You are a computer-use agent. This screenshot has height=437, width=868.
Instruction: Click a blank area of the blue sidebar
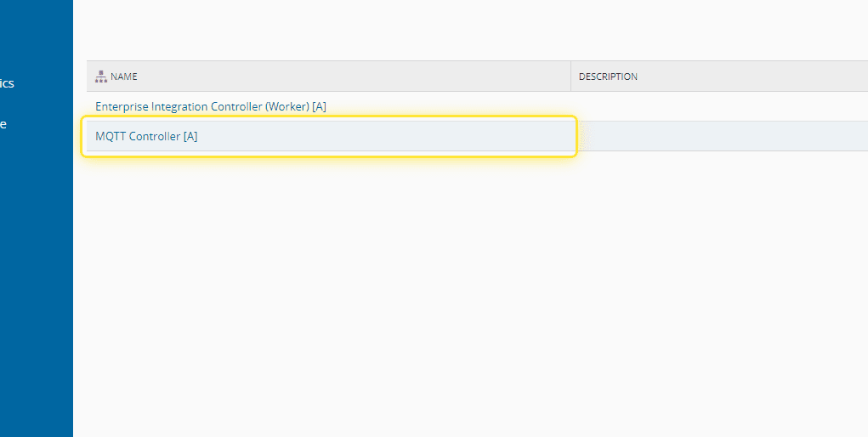click(x=37, y=281)
